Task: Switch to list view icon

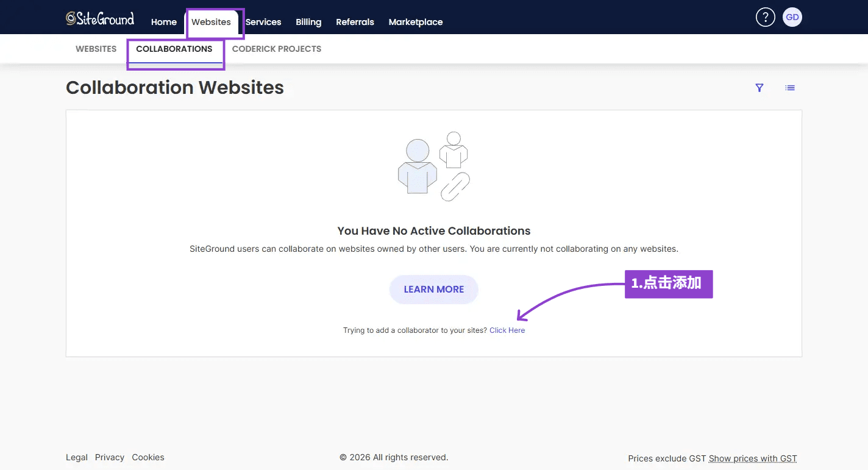Action: pos(790,88)
